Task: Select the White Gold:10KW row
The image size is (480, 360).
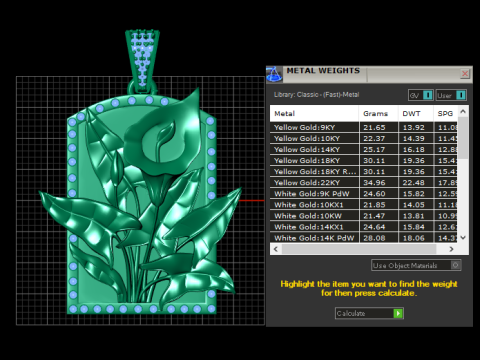Action: 364,216
